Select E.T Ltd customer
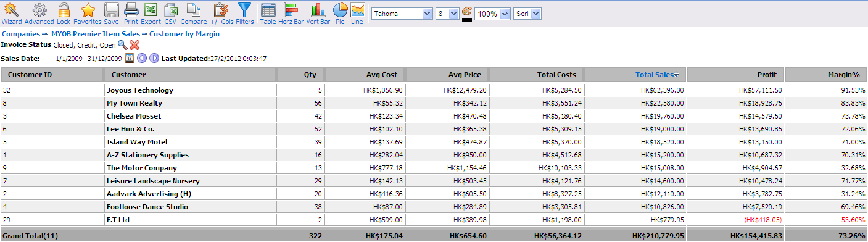 [x=118, y=220]
